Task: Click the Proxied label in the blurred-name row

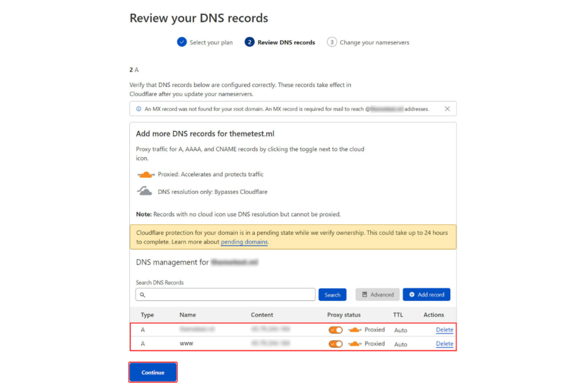Action: [x=374, y=330]
